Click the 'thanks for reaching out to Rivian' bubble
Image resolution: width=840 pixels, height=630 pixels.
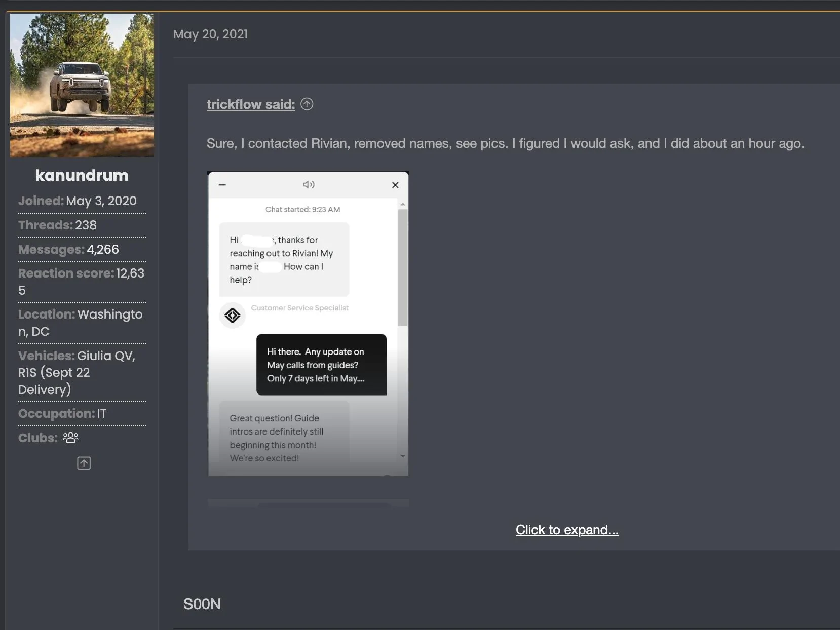[284, 259]
